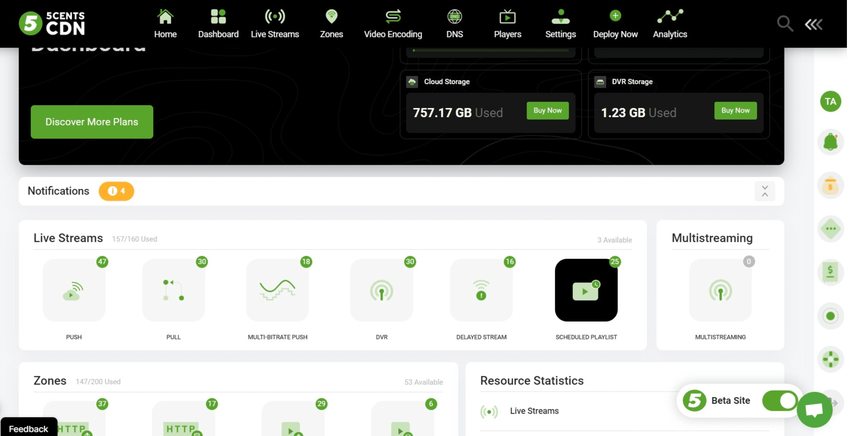Image resolution: width=868 pixels, height=436 pixels.
Task: Click the Live Streams row in Resource Statistics
Action: tap(625, 411)
